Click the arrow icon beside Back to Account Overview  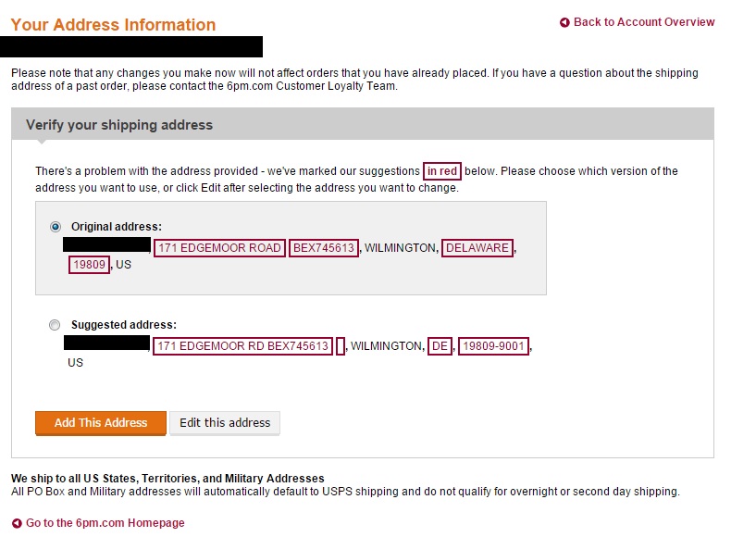[564, 23]
